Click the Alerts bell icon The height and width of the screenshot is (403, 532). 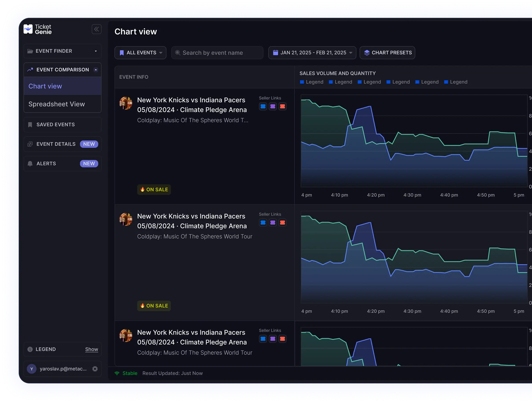click(30, 163)
